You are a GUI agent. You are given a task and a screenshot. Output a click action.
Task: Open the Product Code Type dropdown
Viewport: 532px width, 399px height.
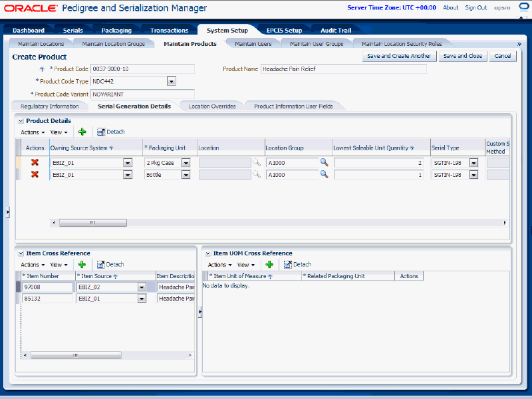coord(172,81)
